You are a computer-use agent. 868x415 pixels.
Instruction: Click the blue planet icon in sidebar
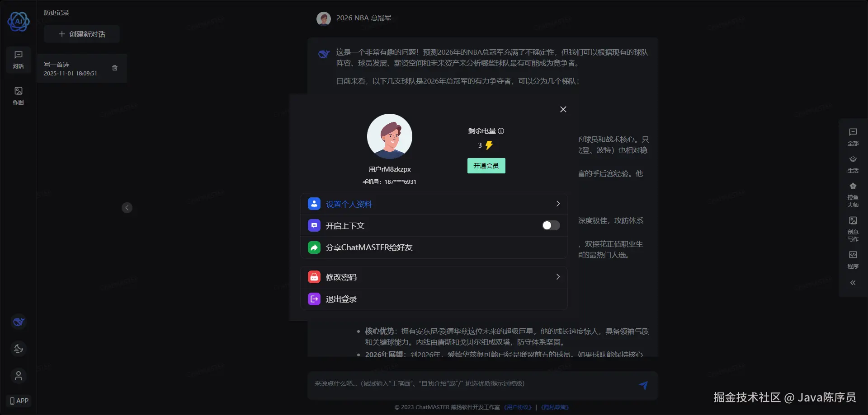pyautogui.click(x=19, y=322)
